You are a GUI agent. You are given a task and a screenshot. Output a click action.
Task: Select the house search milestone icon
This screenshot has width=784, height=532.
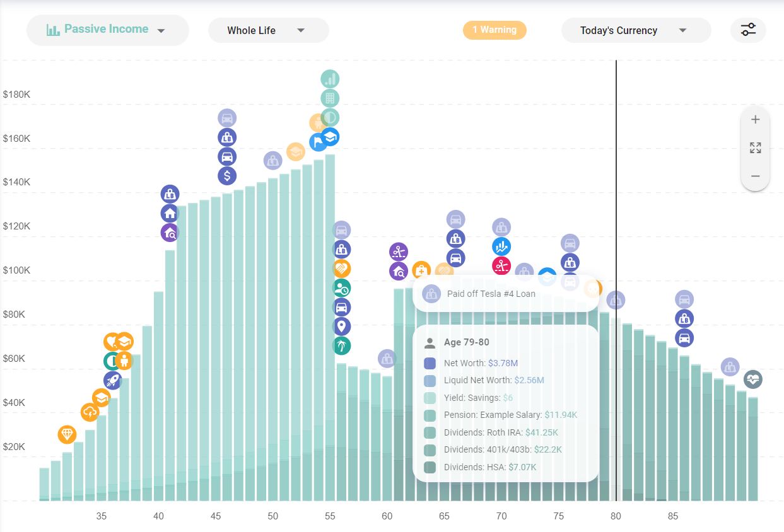tap(170, 232)
